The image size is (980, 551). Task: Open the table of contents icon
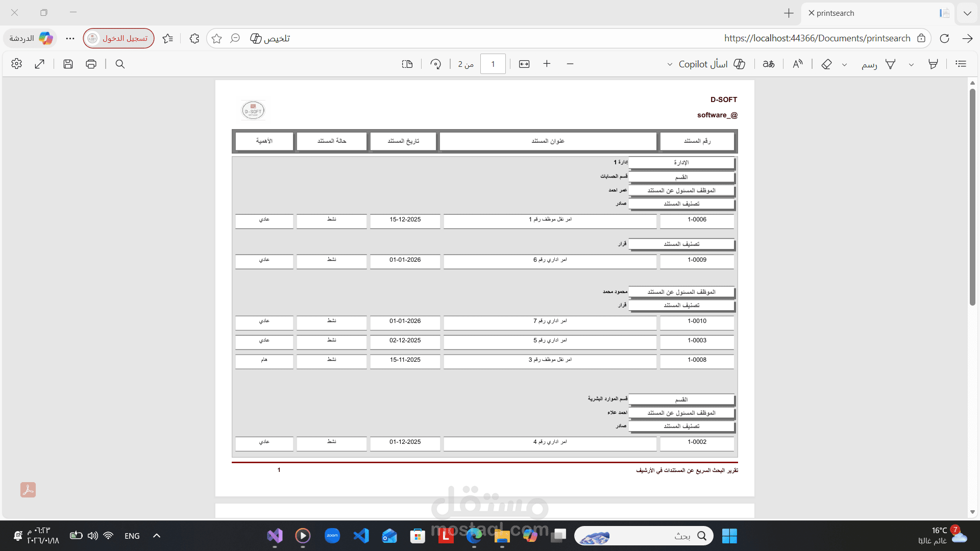(961, 64)
